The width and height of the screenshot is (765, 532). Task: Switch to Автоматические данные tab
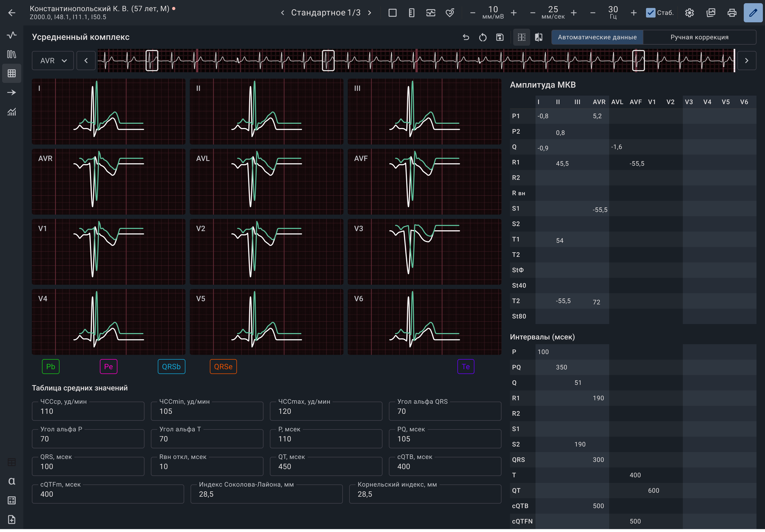(597, 37)
